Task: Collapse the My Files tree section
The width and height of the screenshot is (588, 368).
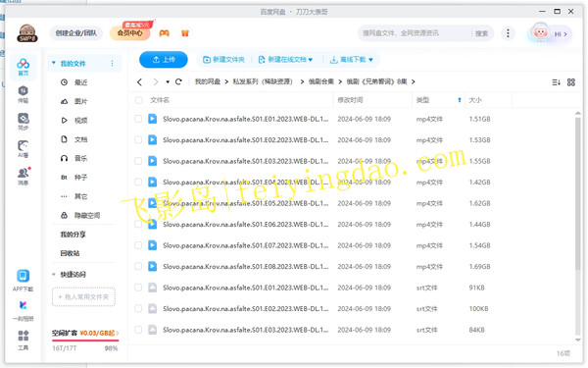Action: [54, 63]
